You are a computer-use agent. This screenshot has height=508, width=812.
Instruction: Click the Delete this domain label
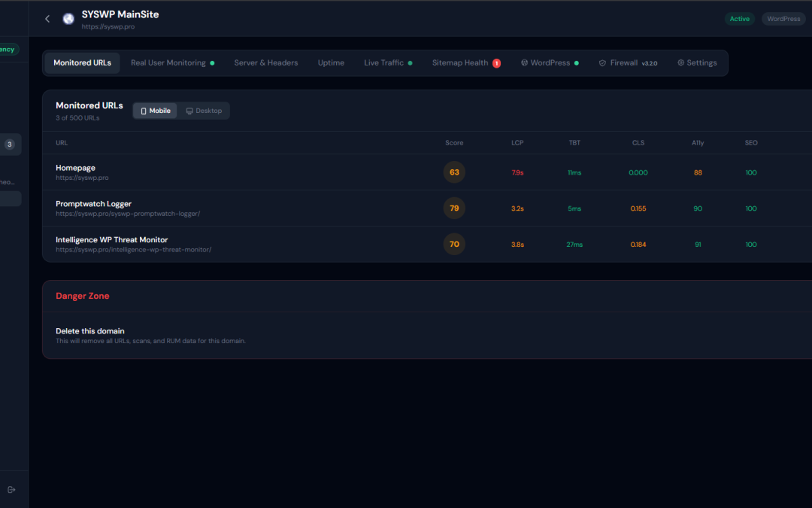pos(90,331)
